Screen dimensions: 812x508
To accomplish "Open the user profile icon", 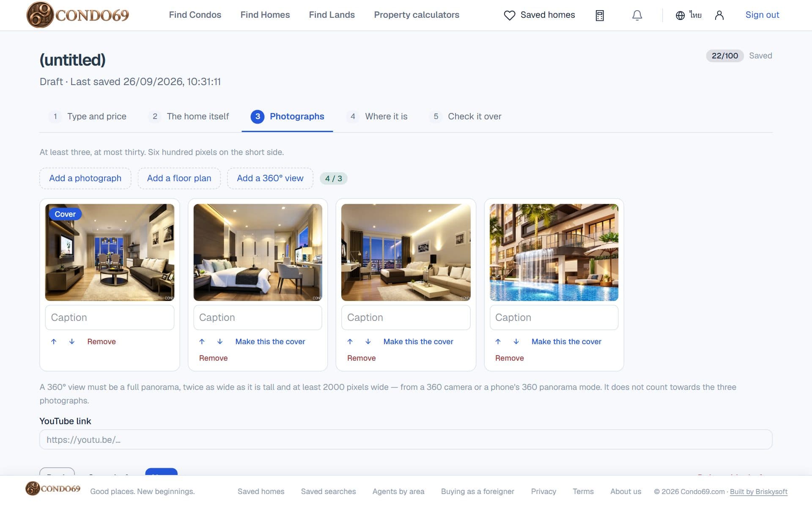I will tap(719, 15).
